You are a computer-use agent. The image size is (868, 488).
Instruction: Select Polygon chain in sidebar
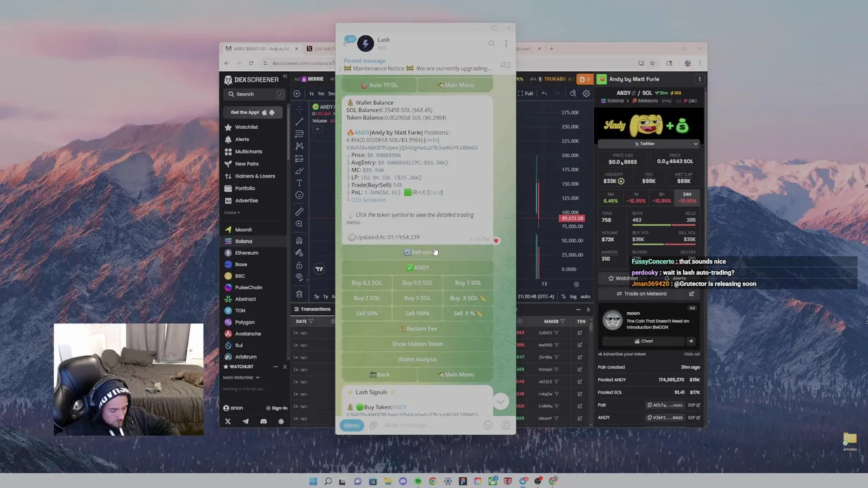(245, 322)
